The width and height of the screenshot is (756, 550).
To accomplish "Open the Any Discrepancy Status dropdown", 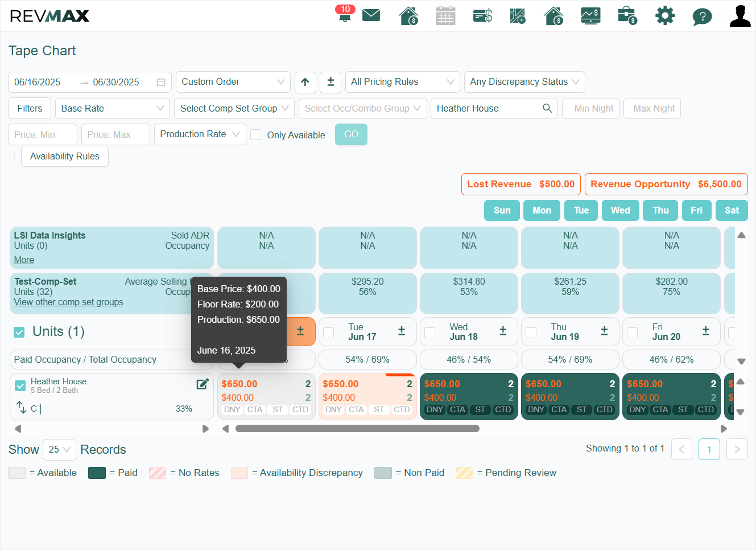I will [x=524, y=82].
